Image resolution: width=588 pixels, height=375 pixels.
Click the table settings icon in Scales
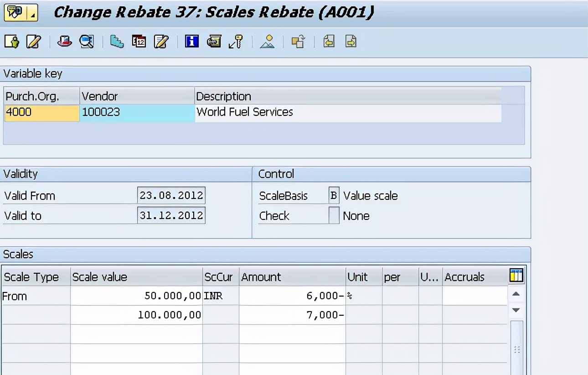[x=516, y=276]
